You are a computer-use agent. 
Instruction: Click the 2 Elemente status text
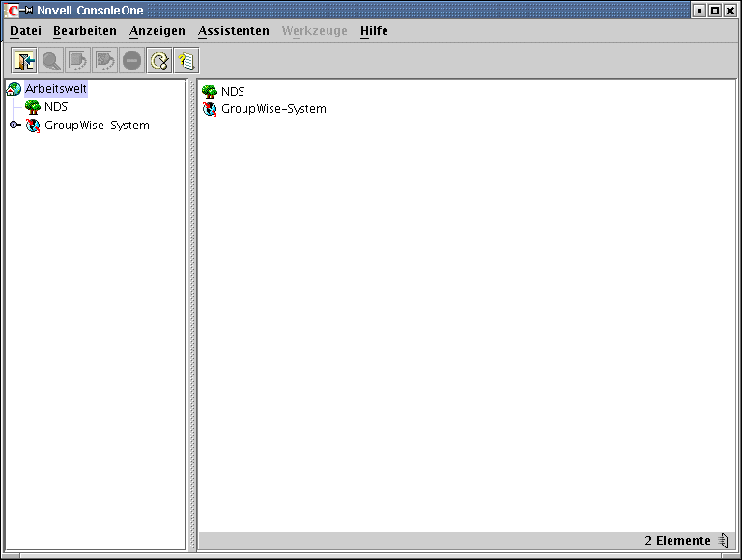pos(677,540)
